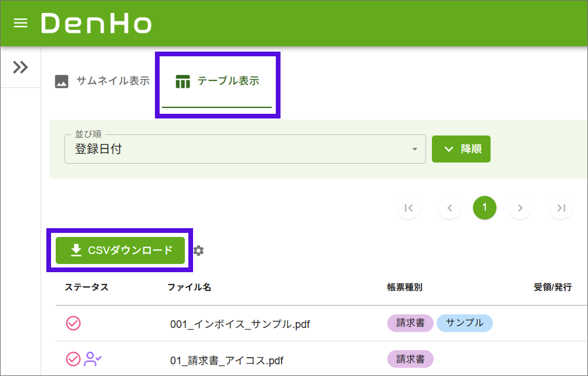
Task: Open file 001_インボイス_サンプル.pdf
Action: pos(239,324)
